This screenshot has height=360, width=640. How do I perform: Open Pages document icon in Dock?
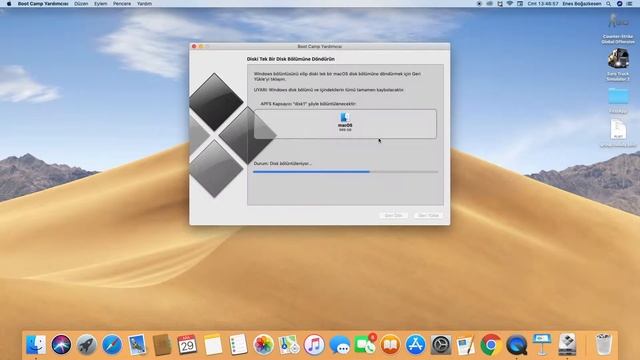(466, 344)
